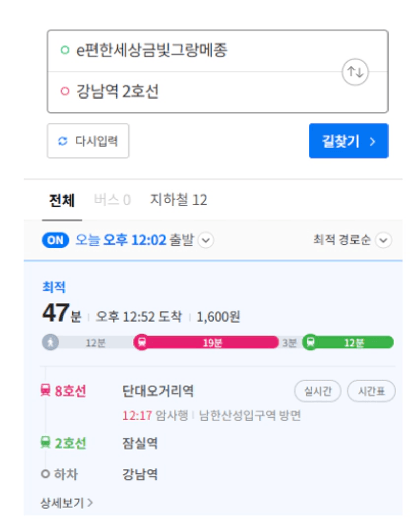The image size is (420, 522).
Task: Expand 상세보기 route details
Action: tap(67, 503)
